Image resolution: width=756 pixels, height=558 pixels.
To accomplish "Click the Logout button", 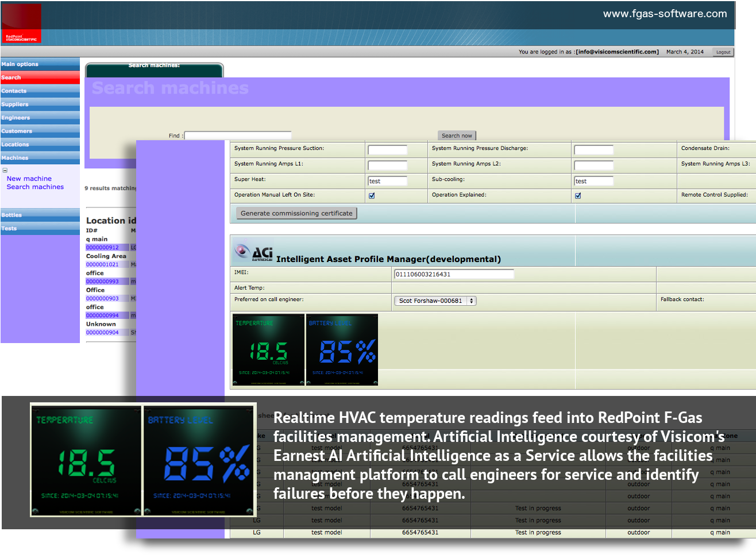I will [723, 52].
